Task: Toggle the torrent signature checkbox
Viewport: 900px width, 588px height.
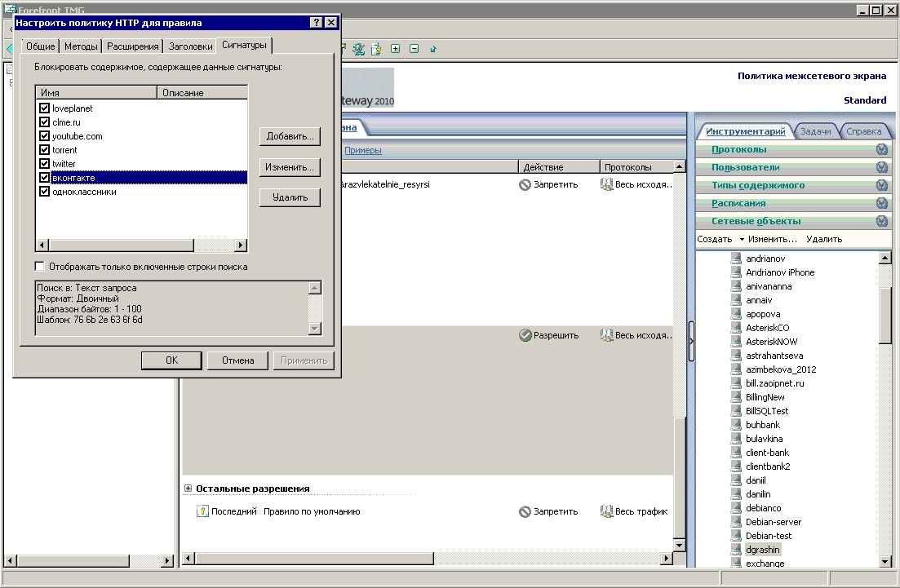Action: point(45,150)
